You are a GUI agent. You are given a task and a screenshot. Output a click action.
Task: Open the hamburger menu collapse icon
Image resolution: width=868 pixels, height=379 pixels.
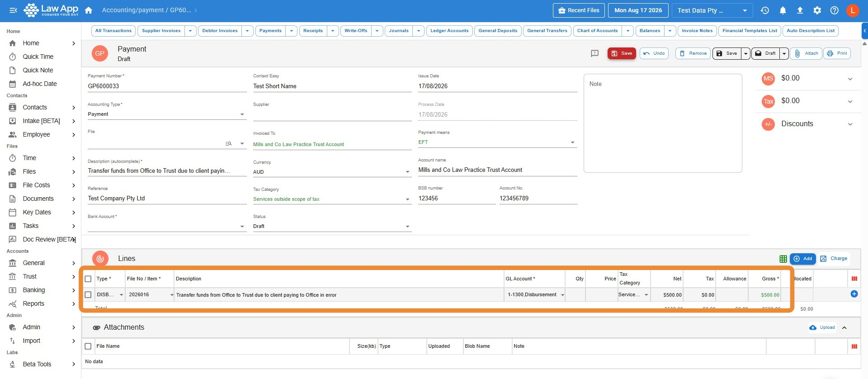point(13,10)
